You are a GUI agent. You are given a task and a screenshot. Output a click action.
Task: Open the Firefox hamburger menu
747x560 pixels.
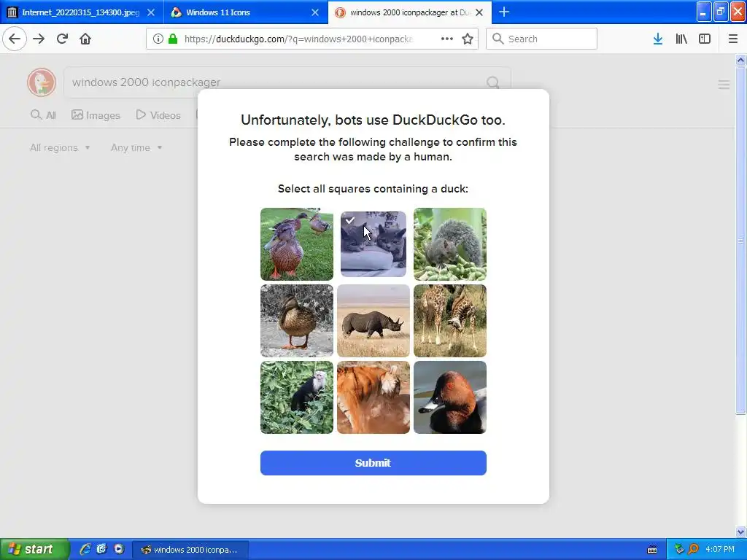click(x=732, y=39)
